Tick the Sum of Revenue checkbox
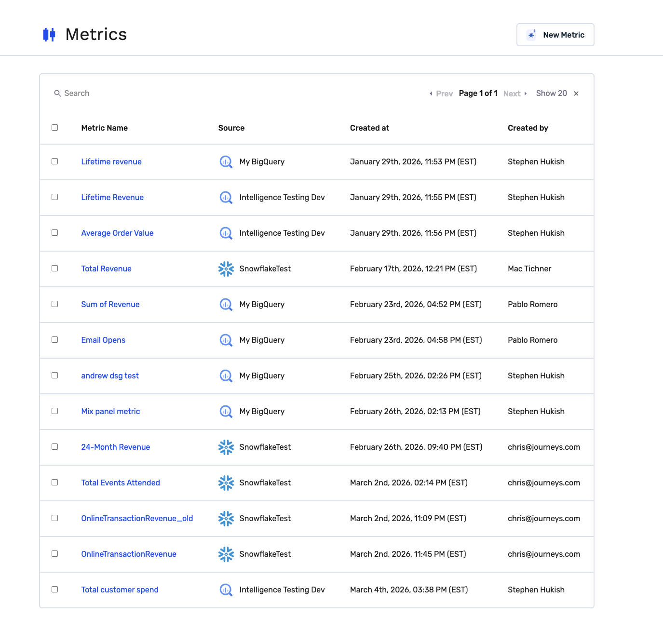The image size is (663, 644). pos(55,304)
